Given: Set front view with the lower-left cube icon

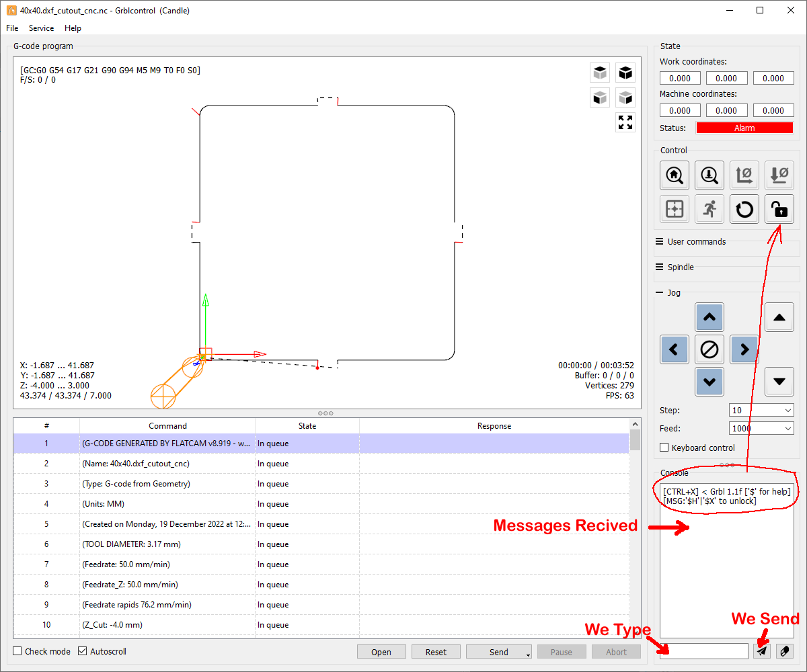Looking at the screenshot, I should point(600,97).
